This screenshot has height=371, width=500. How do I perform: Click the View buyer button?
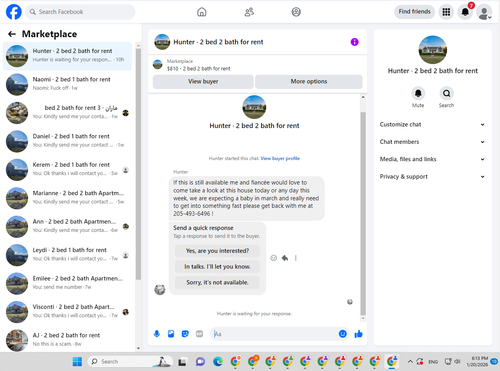coord(203,82)
